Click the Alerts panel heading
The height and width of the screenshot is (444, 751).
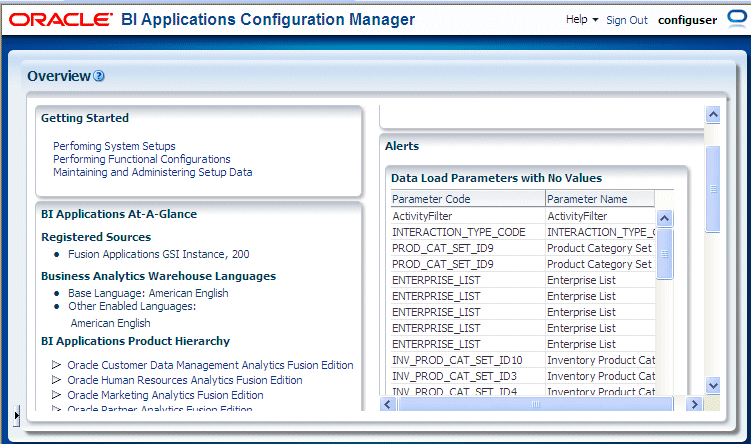pyautogui.click(x=402, y=146)
